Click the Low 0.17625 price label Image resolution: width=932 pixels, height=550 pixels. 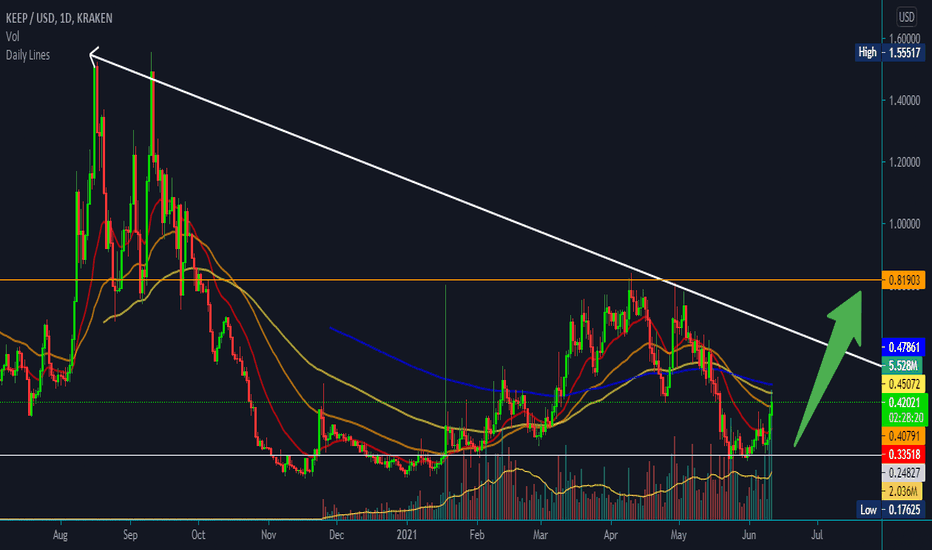tap(891, 510)
